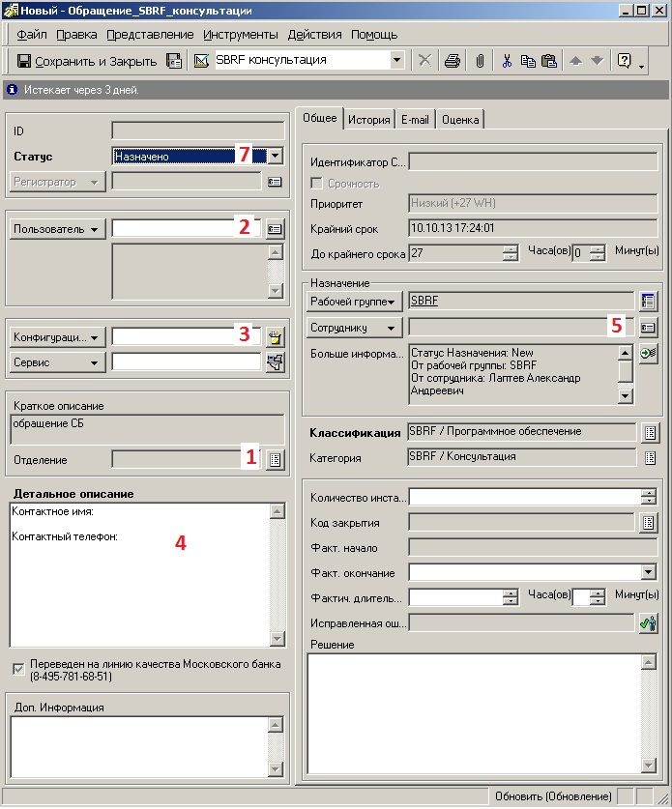Click Save and Close (Сохранить и Закрыть)
Viewport: 672px width, 809px height.
(87, 61)
